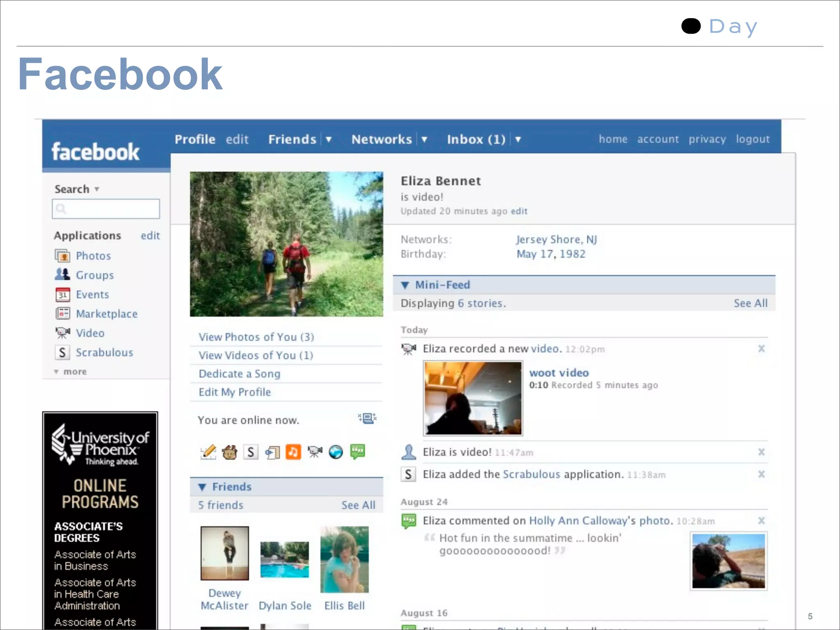
Task: Click the magnifier icon in search box
Action: click(x=61, y=209)
